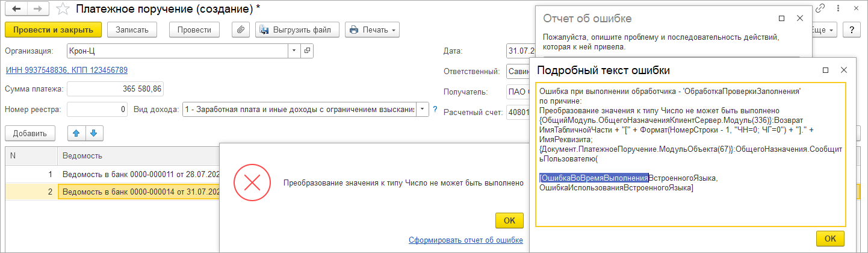Close the Подробный текст ошибки window
This screenshot has height=253, width=868.
click(845, 70)
